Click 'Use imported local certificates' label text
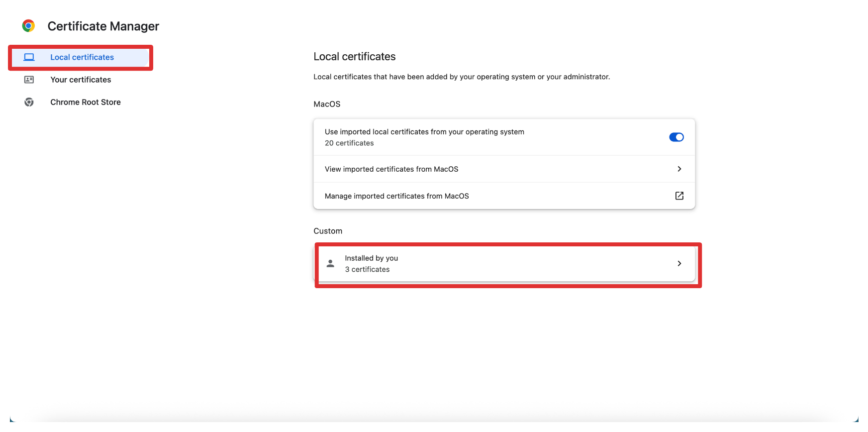Image resolution: width=868 pixels, height=432 pixels. (424, 132)
